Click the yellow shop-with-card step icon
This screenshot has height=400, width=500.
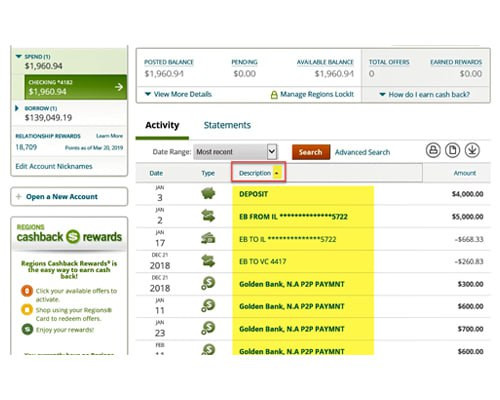(27, 310)
